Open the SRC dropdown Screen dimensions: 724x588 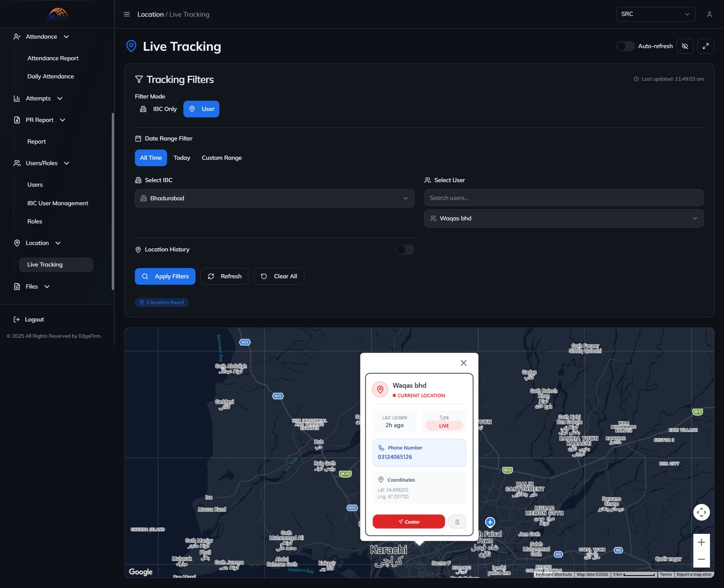655,14
